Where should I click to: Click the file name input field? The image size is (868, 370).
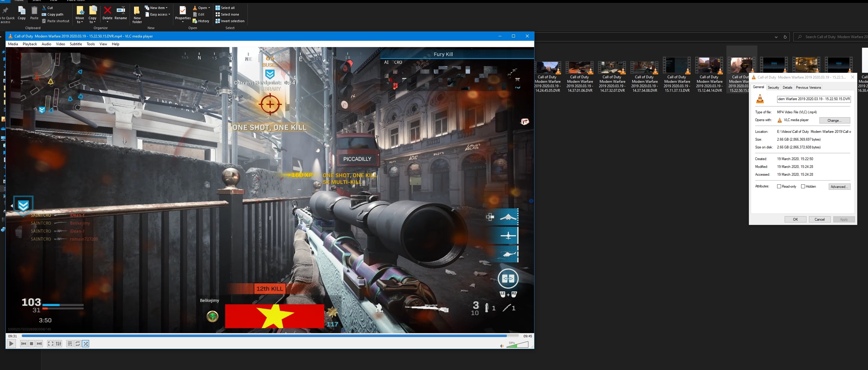click(x=813, y=99)
